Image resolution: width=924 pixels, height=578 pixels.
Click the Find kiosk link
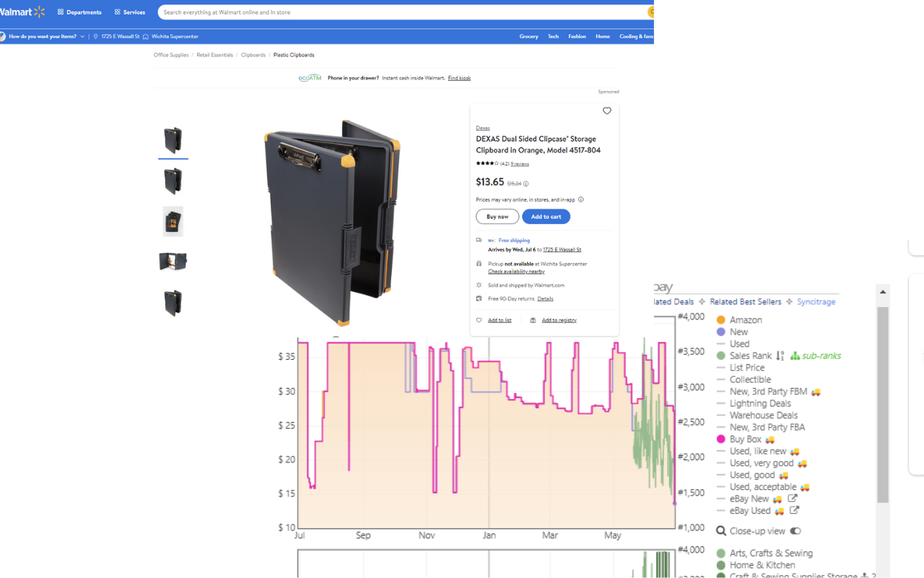coord(459,78)
